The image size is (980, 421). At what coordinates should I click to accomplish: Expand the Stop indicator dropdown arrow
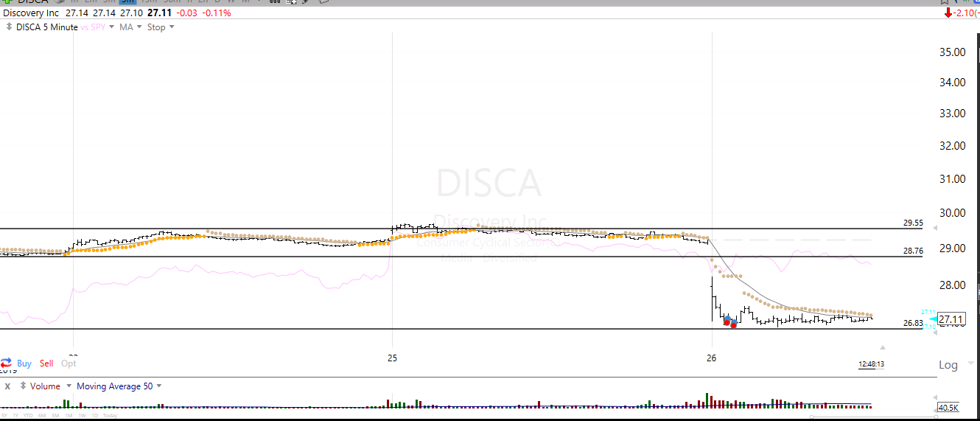point(172,27)
